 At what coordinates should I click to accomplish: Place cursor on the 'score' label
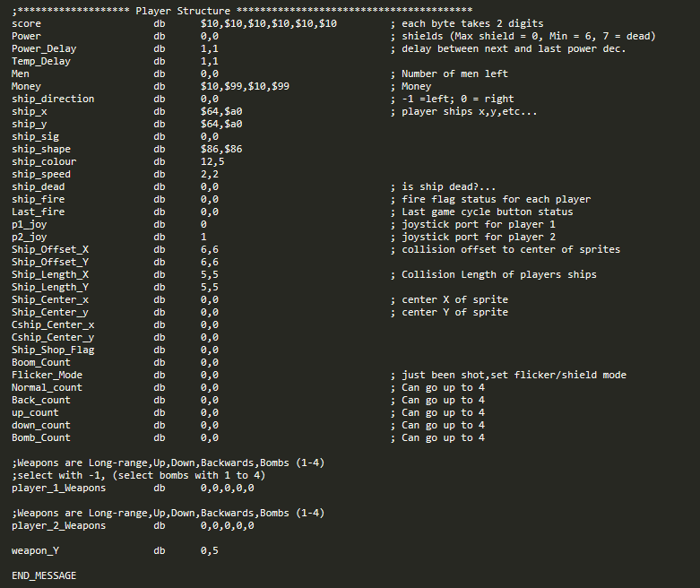[26, 23]
